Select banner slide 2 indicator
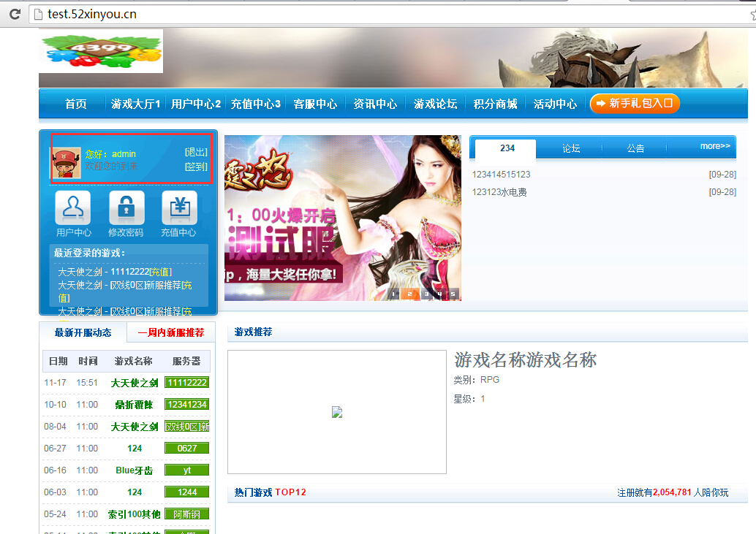The height and width of the screenshot is (534, 756). point(409,294)
